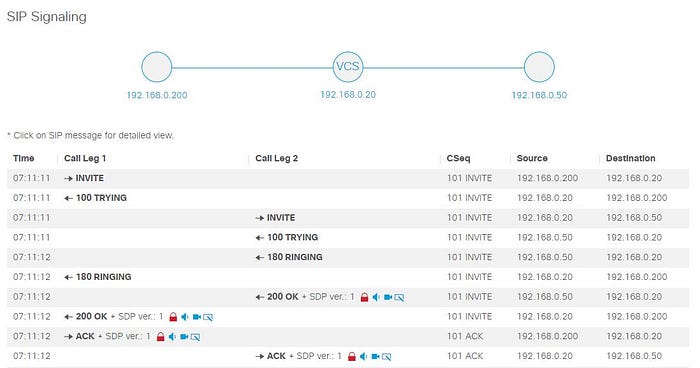This screenshot has width=700, height=368.
Task: Click the 'SDP ver.: 1' text in Call Leg 2 200 OK row
Action: [332, 297]
